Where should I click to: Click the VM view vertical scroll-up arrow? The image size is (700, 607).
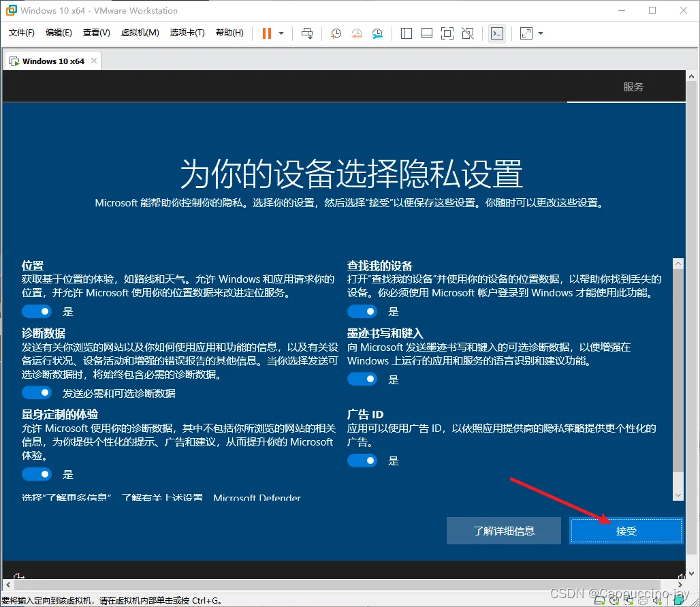point(691,76)
